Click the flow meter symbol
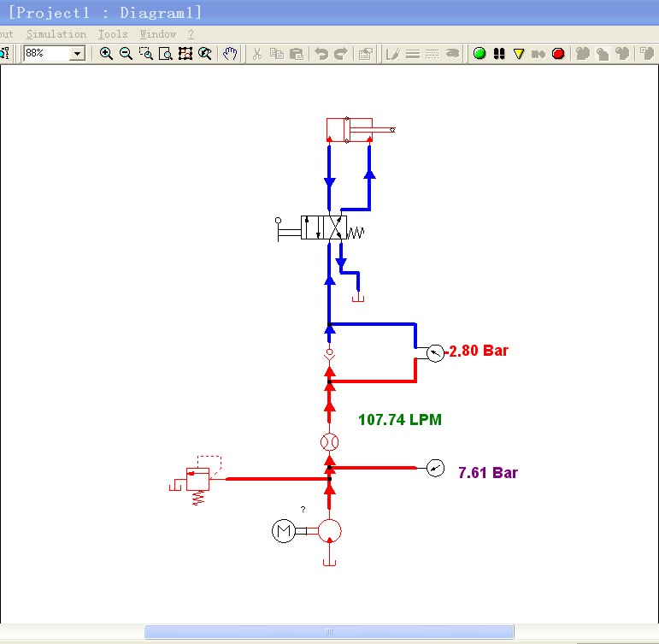Screen dimensions: 659x644 (x=330, y=442)
